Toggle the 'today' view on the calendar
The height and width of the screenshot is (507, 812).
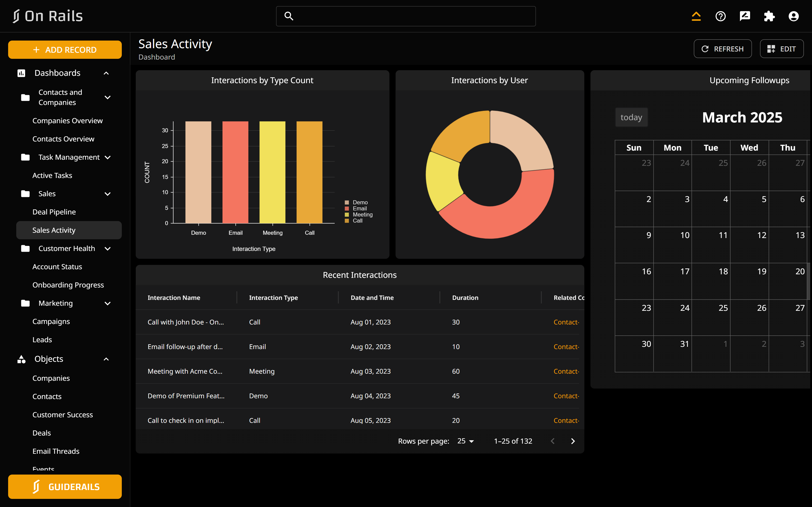pyautogui.click(x=631, y=117)
